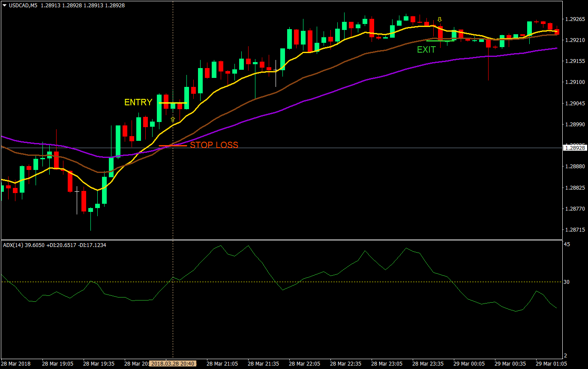Viewport: 588px width, 369px height.
Task: Toggle the dashed yellow ADX level 30 line
Action: 129,281
